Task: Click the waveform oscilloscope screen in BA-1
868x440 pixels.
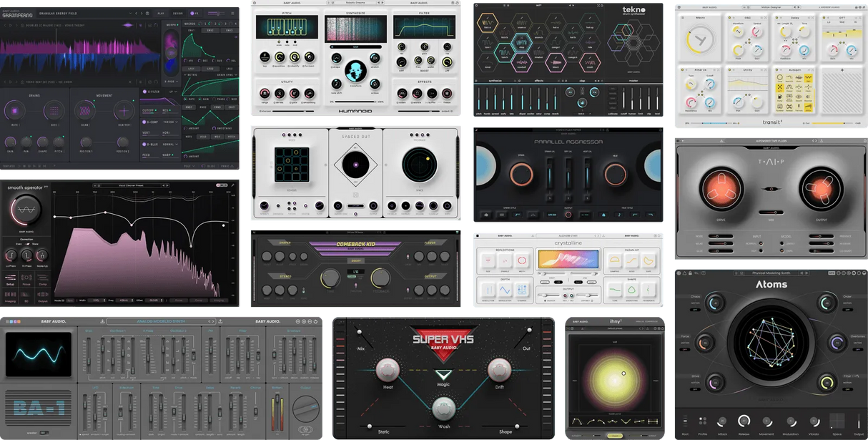Action: pyautogui.click(x=39, y=356)
